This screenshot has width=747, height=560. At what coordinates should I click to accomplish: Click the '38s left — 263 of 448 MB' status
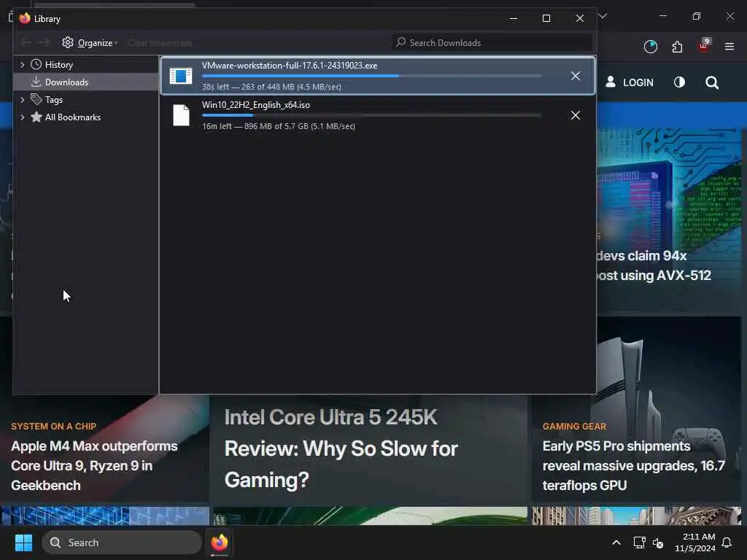[271, 87]
